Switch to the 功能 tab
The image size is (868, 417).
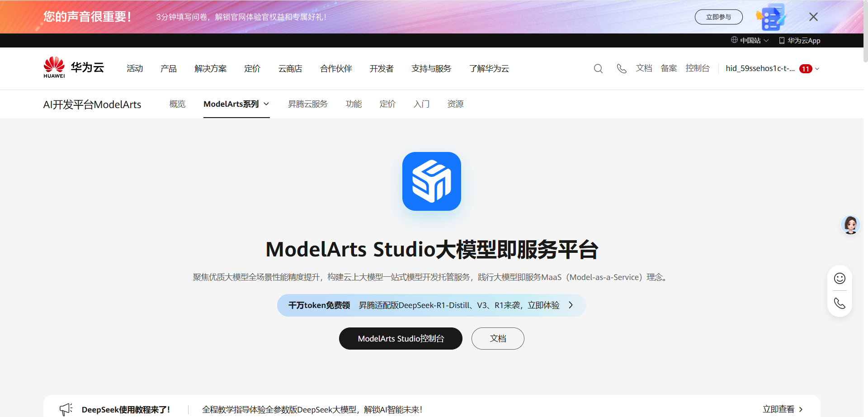click(x=354, y=104)
